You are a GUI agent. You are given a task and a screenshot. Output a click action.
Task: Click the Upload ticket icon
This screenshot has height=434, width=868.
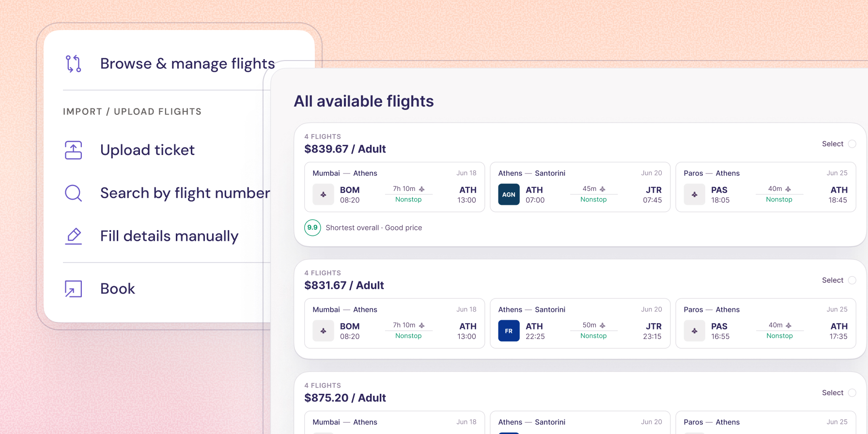(x=74, y=150)
